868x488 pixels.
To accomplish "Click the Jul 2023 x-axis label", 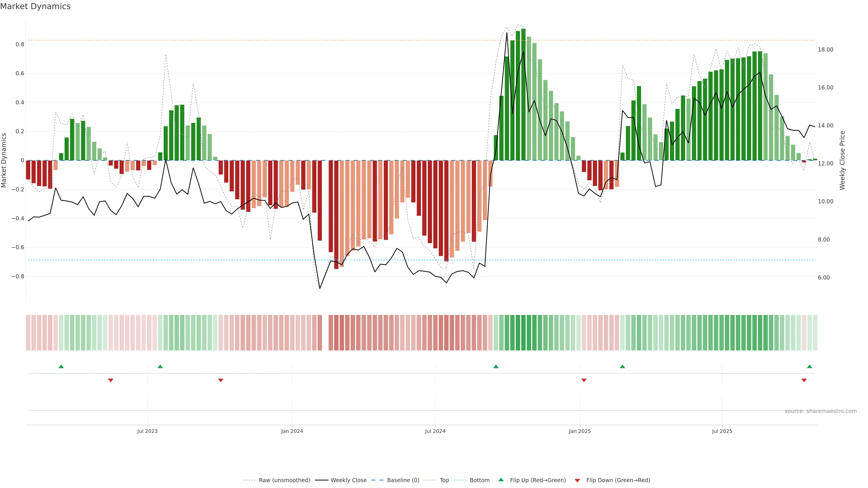I will pos(147,431).
